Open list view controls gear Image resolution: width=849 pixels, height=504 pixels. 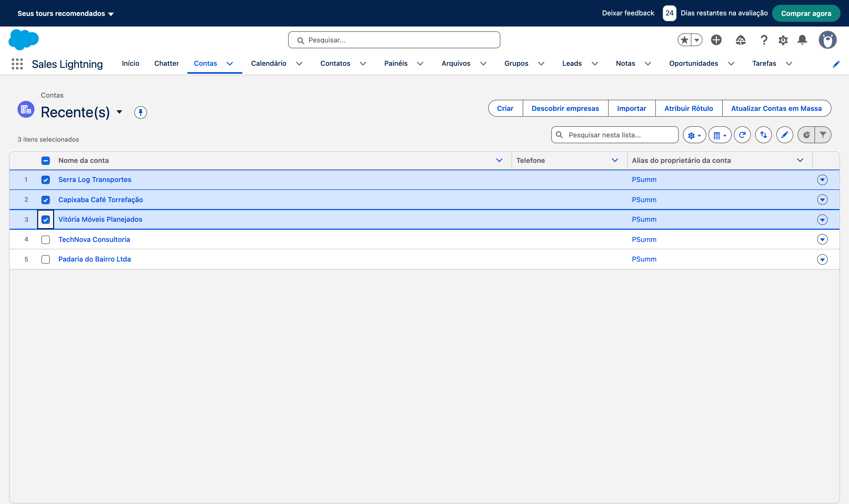(694, 135)
